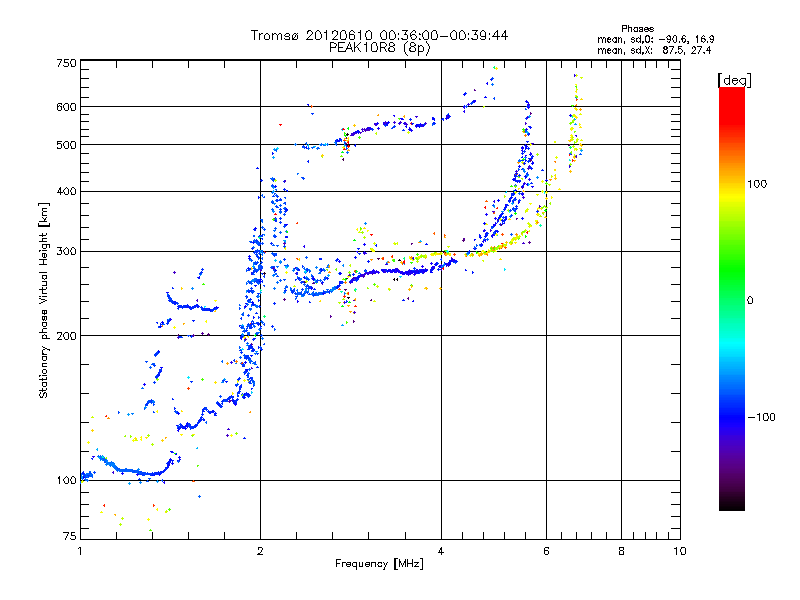This screenshot has width=800, height=600.
Task: Click the subtitle 'PEAK10R8 (8p)'
Action: coord(379,48)
